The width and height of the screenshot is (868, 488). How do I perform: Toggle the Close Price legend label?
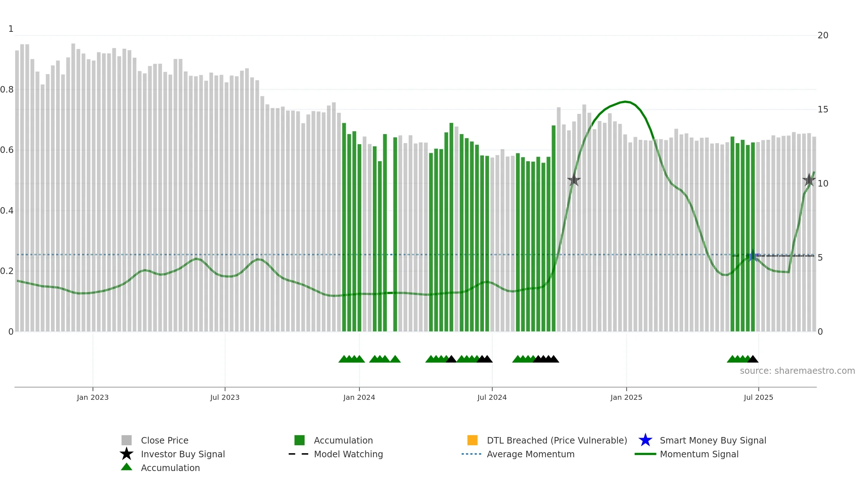click(x=165, y=440)
